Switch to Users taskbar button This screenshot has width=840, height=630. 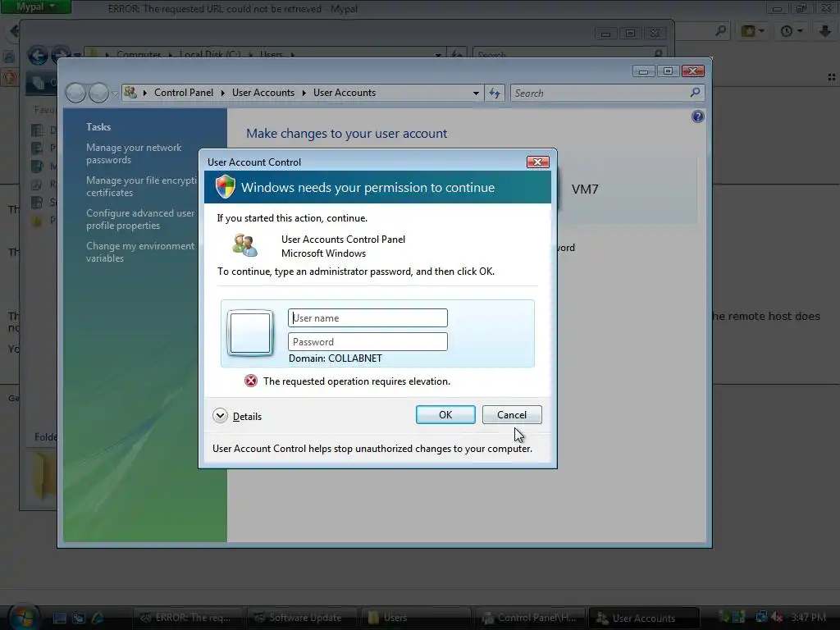coord(414,618)
